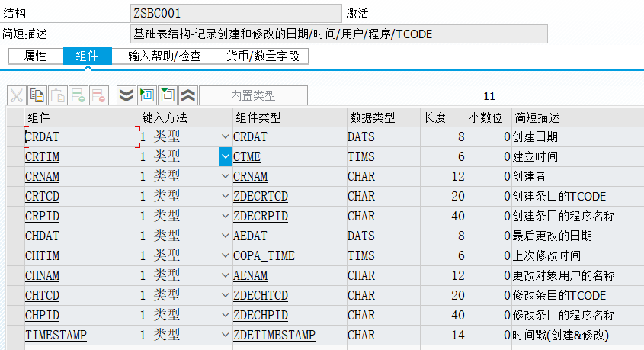Click the 内置类型 button

click(x=253, y=95)
